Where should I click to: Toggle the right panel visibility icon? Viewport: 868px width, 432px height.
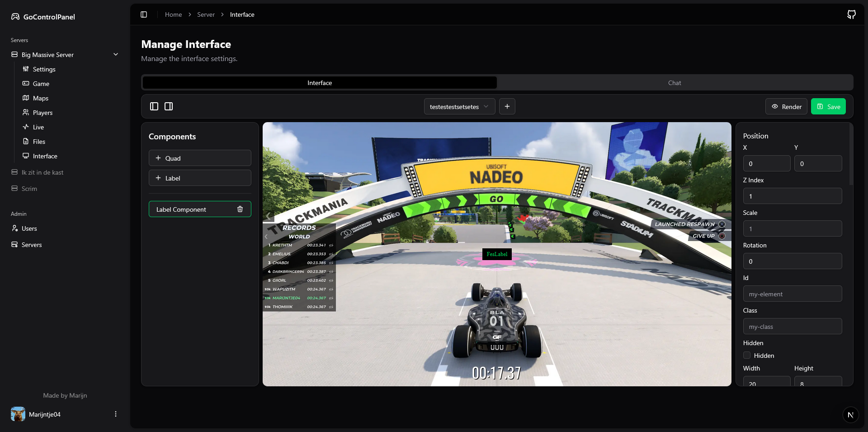169,106
